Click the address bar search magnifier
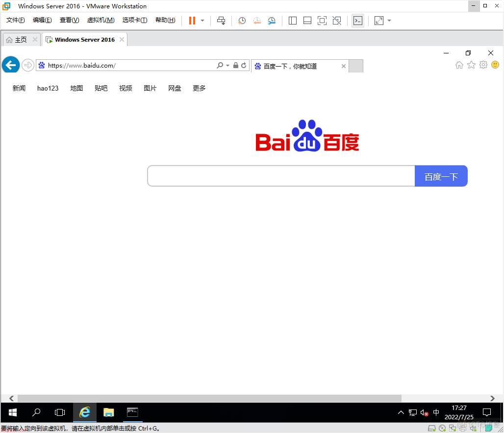The width and height of the screenshot is (504, 433). tap(220, 65)
